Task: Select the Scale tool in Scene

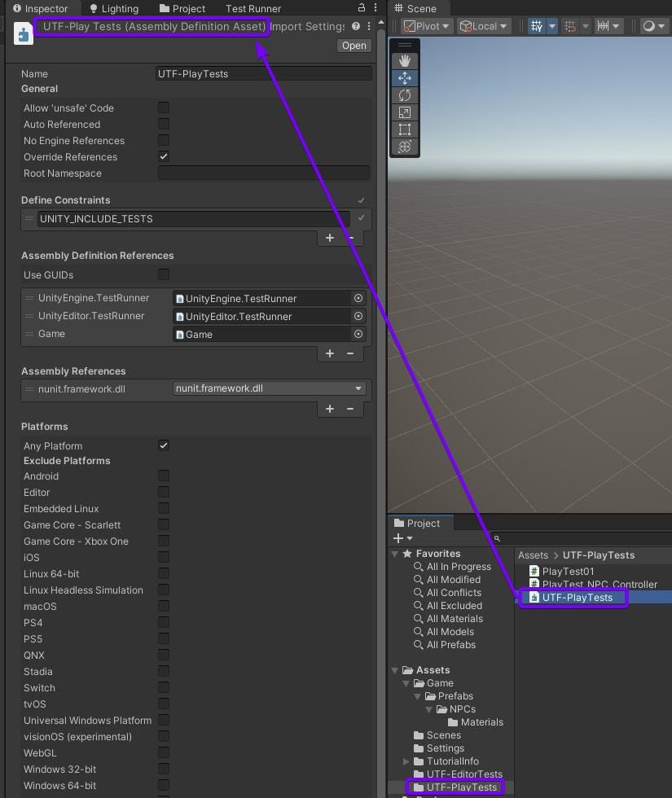Action: (x=404, y=112)
